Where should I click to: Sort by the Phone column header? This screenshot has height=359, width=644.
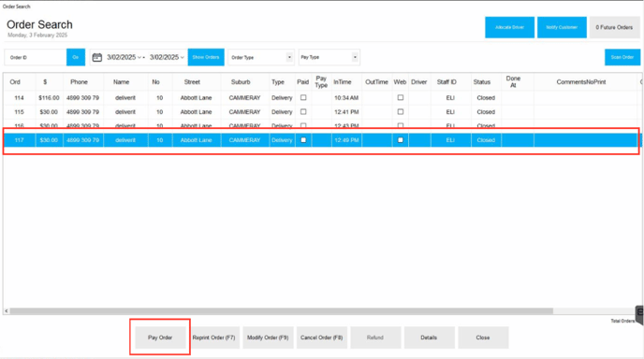[79, 82]
